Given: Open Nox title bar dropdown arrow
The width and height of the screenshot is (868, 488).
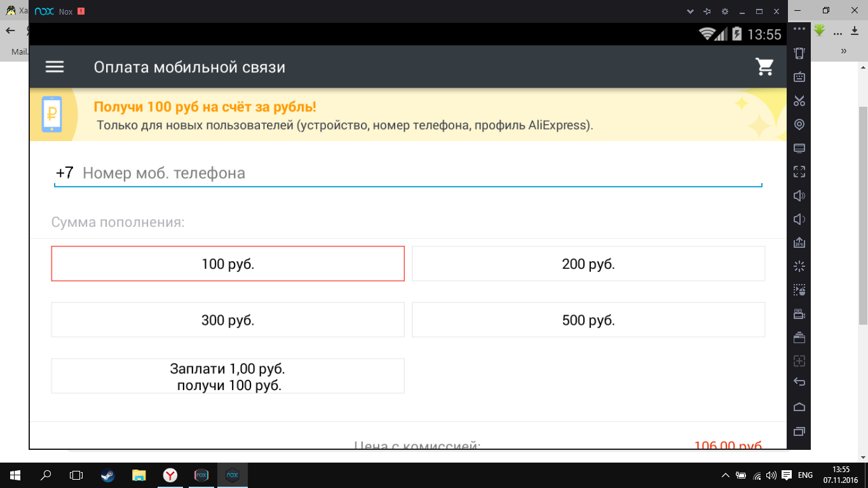Looking at the screenshot, I should pos(691,11).
